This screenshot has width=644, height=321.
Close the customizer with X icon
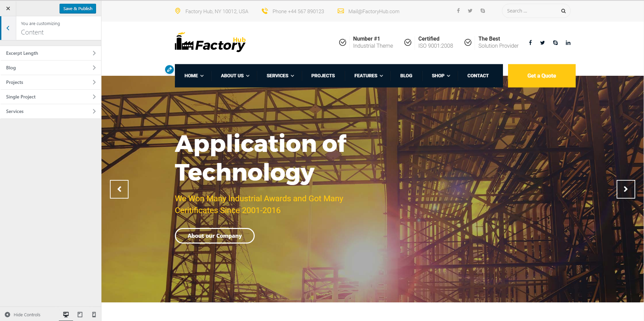pos(8,8)
